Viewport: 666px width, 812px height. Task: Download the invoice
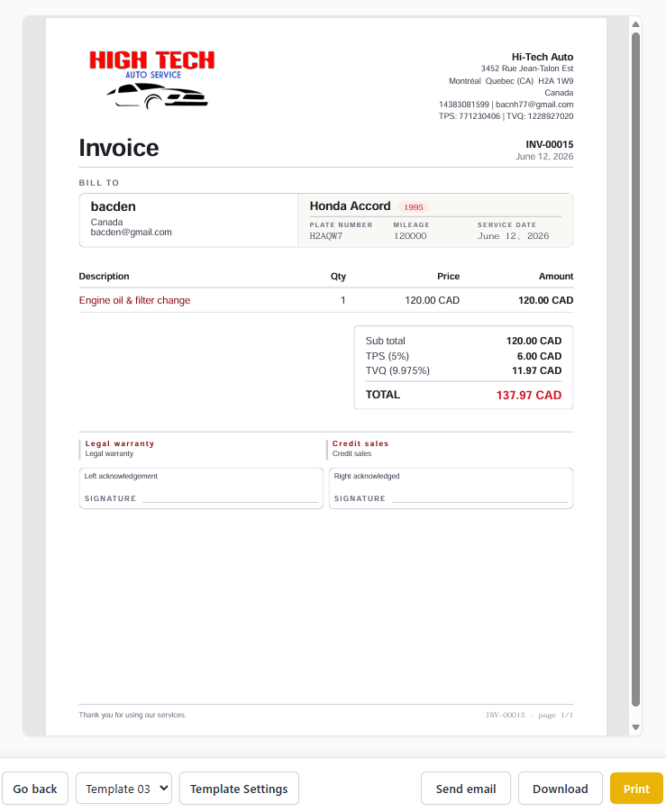[x=560, y=789]
